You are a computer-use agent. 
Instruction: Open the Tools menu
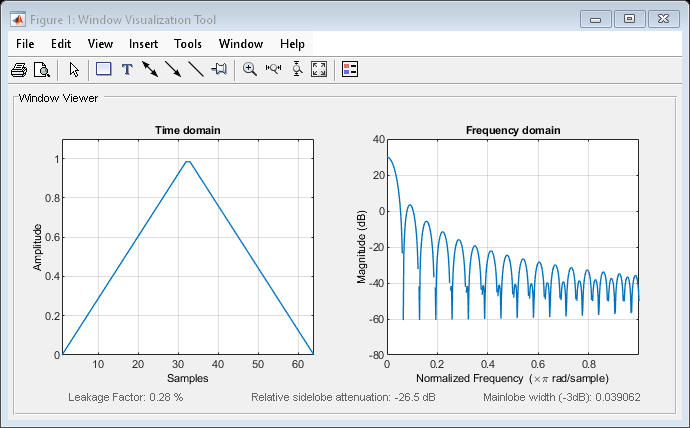(188, 44)
